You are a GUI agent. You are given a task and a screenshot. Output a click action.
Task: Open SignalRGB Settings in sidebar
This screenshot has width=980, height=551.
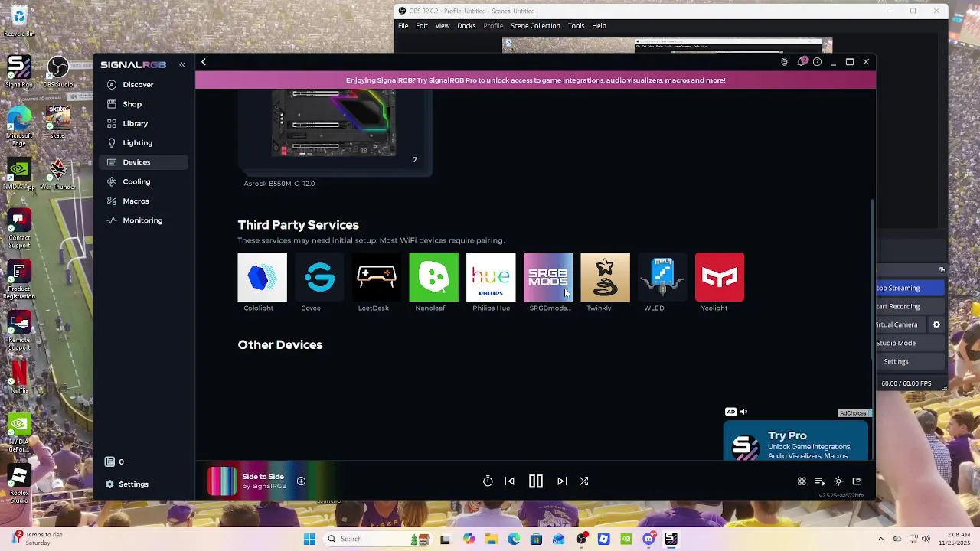(127, 484)
